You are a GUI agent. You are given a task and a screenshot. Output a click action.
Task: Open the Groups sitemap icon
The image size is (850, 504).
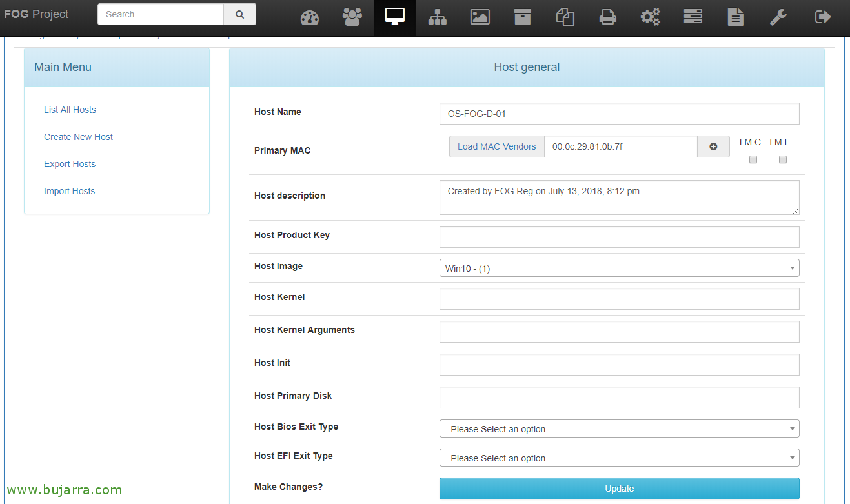pyautogui.click(x=438, y=17)
